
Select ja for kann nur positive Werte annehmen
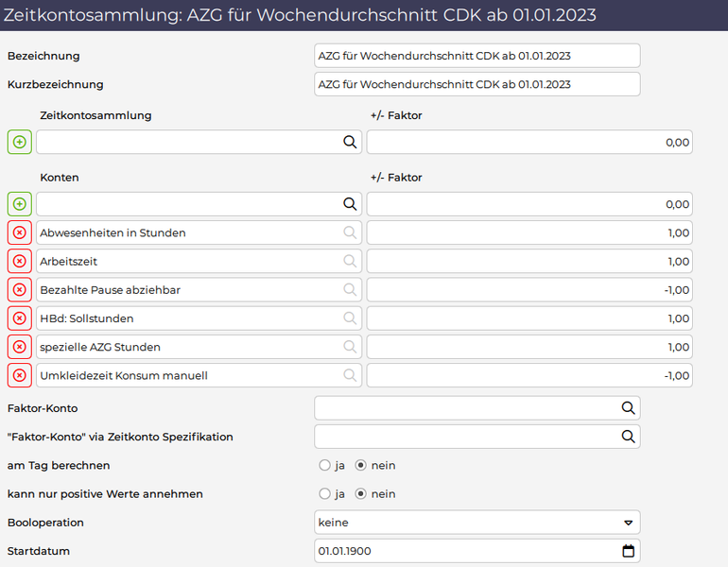click(x=324, y=493)
